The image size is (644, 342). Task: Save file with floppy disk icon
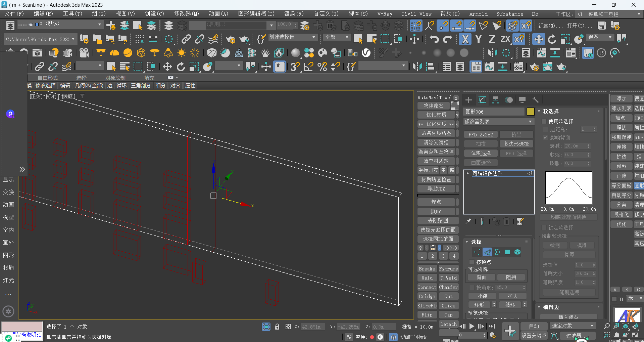pos(602,26)
